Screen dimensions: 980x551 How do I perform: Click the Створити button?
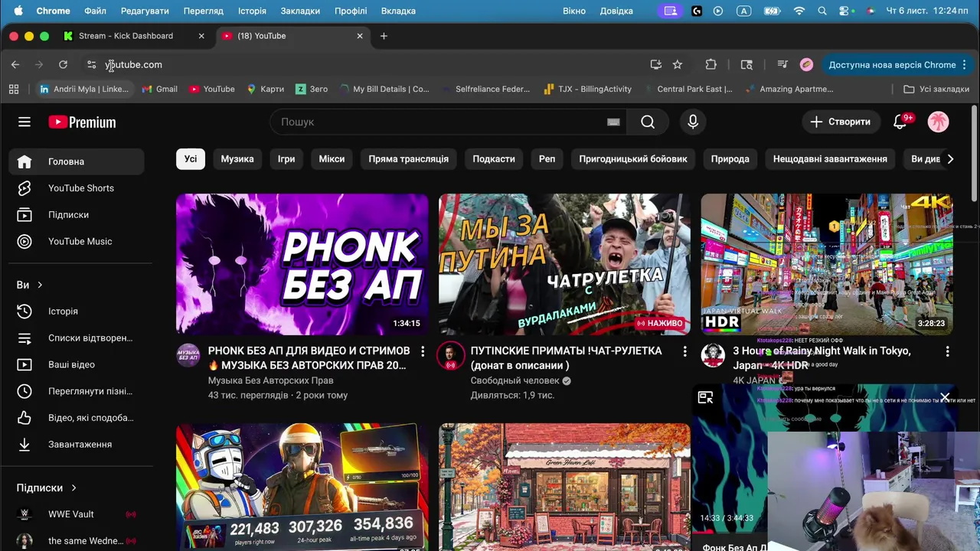(841, 122)
